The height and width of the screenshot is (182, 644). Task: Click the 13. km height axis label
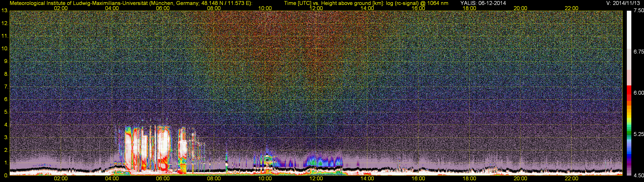point(5,10)
